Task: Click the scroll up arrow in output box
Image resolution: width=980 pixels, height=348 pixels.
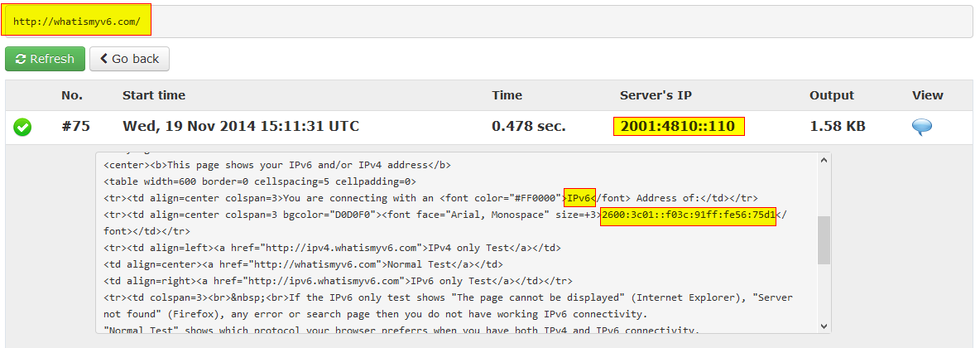Action: click(823, 160)
